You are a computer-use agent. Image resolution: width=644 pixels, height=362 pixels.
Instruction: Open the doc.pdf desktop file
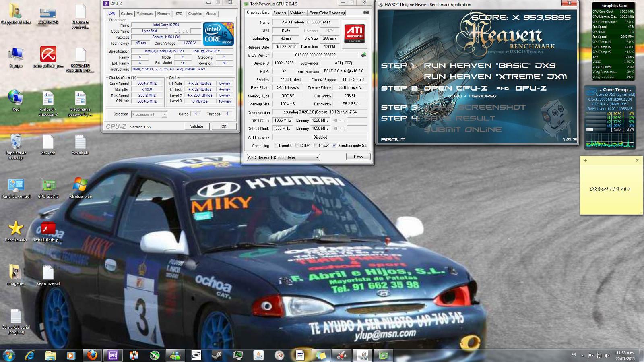(48, 145)
